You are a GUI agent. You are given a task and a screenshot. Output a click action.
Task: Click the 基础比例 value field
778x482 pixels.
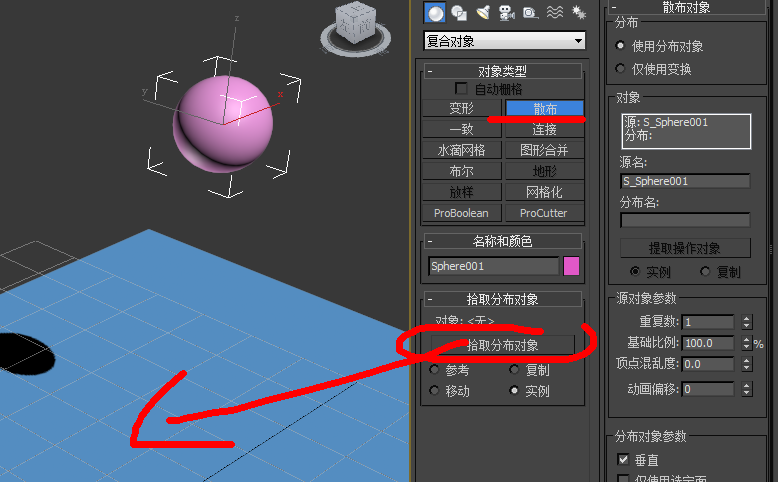(708, 343)
